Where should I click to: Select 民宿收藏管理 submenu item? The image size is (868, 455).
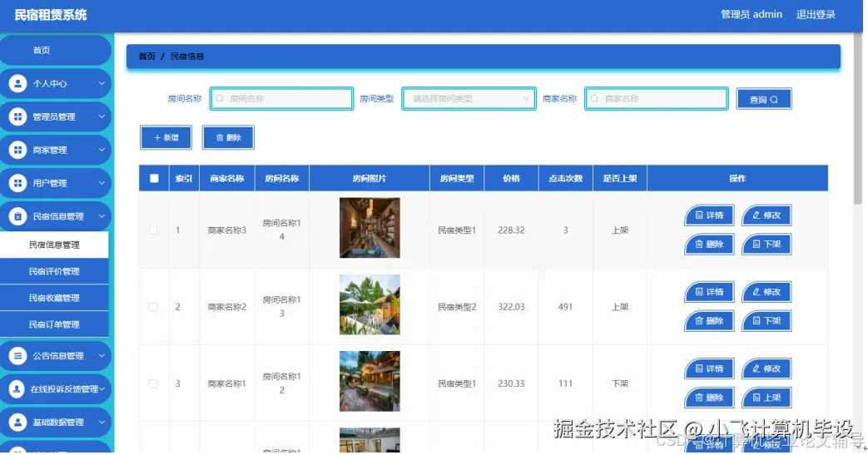point(54,298)
